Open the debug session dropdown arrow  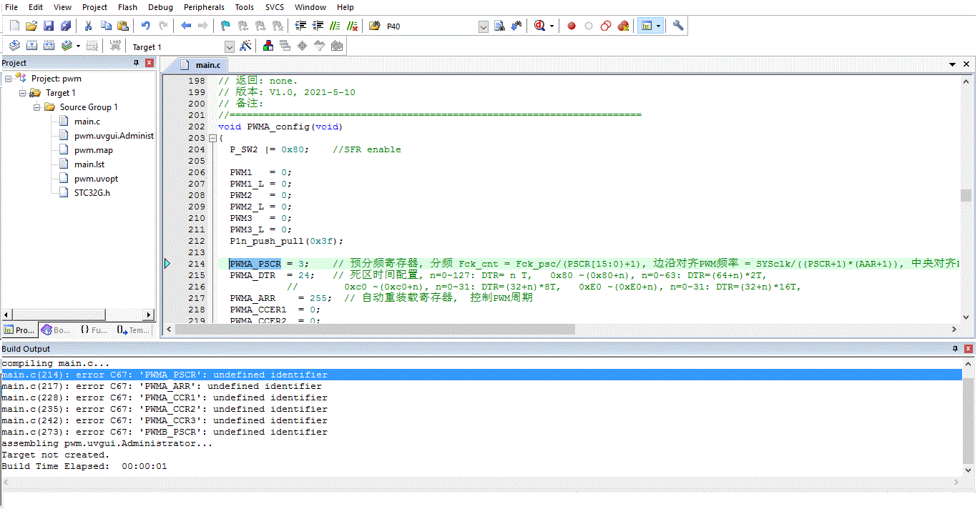click(552, 26)
